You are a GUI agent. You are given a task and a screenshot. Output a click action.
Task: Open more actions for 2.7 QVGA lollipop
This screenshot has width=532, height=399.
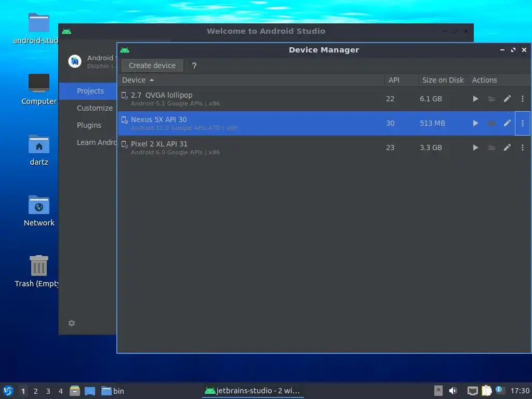click(x=523, y=99)
